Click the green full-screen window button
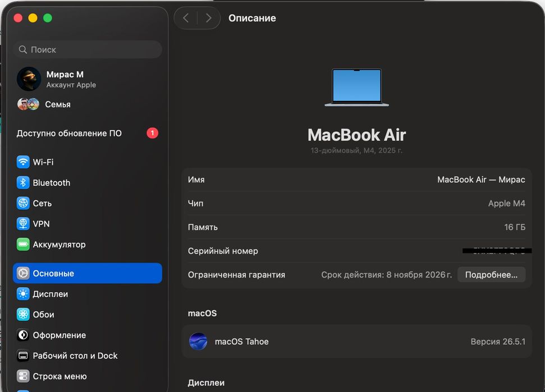 pos(48,18)
